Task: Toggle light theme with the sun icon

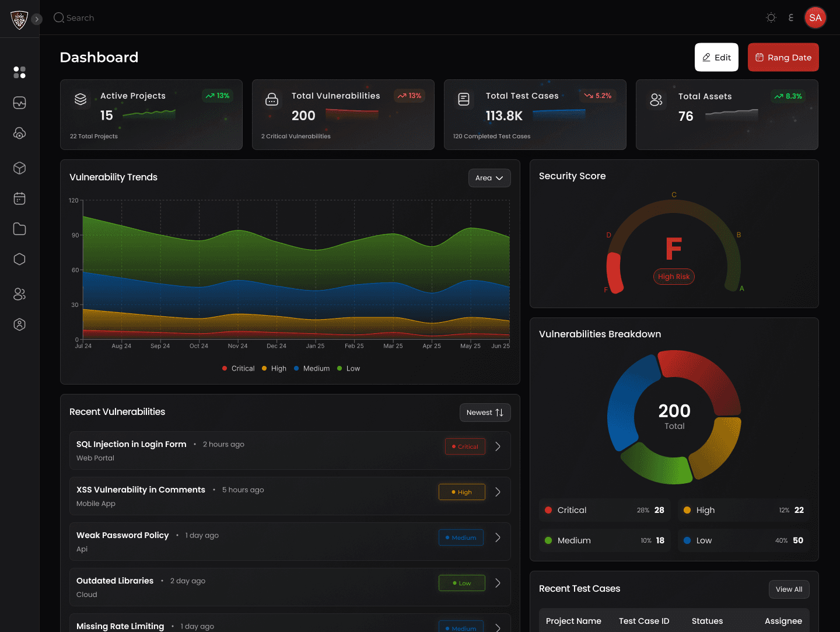Action: click(771, 18)
